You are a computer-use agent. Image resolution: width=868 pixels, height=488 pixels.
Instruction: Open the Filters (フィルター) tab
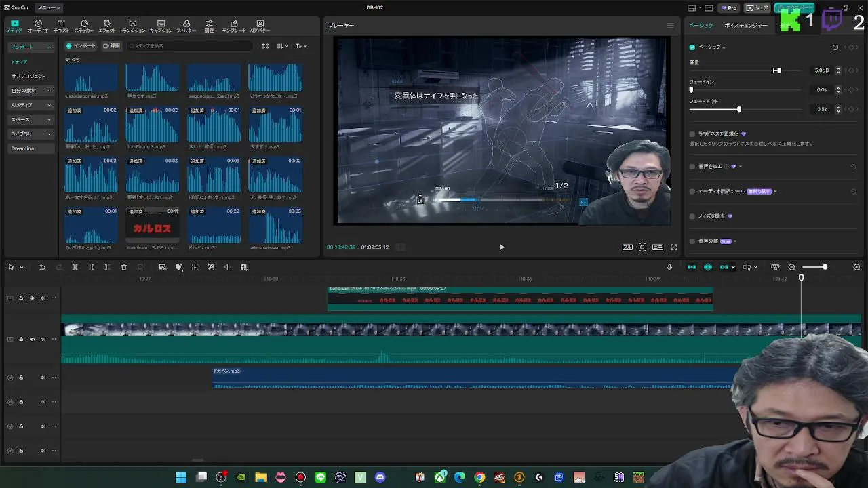tap(186, 26)
